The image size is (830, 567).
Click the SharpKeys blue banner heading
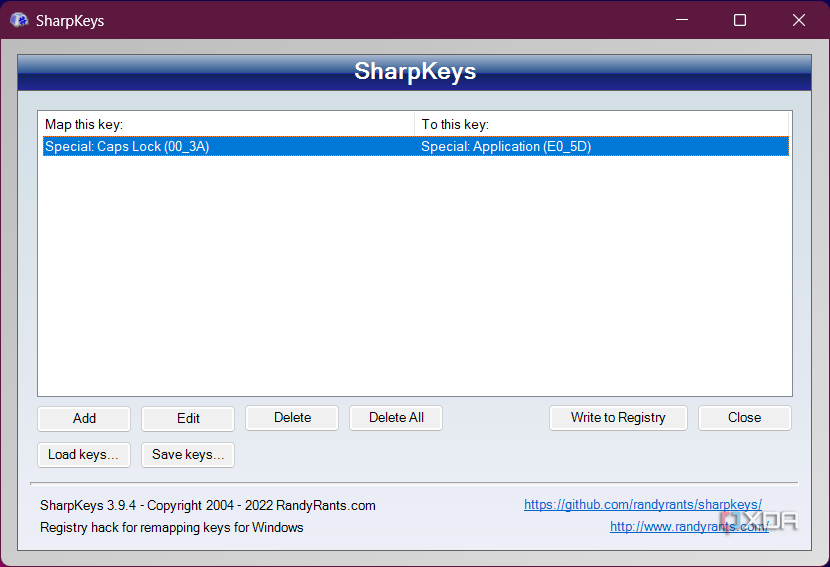tap(414, 72)
